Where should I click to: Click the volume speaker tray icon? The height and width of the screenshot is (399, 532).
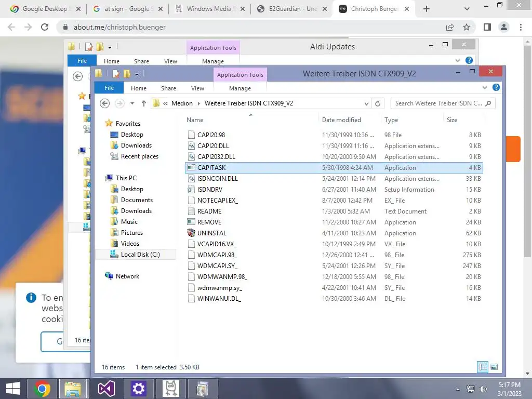[x=483, y=389]
